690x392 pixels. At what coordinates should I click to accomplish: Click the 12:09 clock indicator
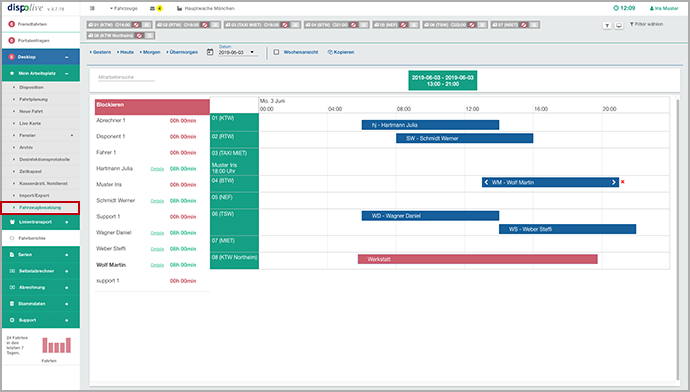coord(624,8)
